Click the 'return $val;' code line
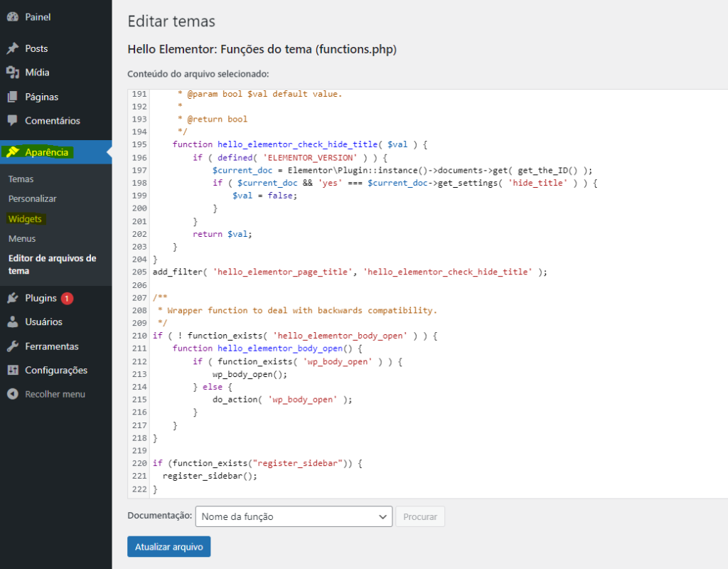728x569 pixels. click(223, 234)
